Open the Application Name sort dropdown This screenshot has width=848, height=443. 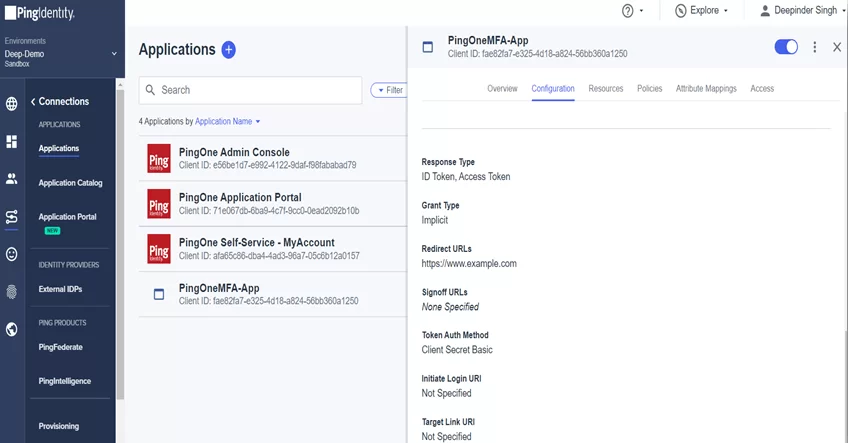click(228, 122)
